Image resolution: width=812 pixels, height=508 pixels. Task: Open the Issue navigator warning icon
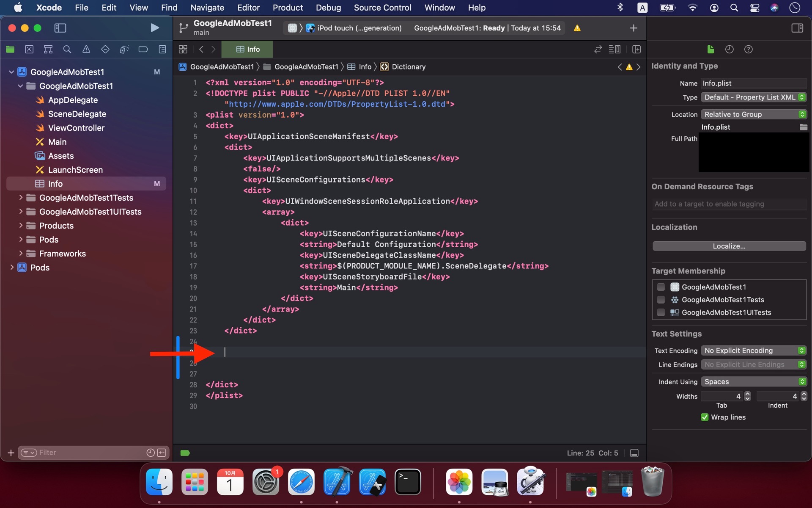click(x=86, y=50)
